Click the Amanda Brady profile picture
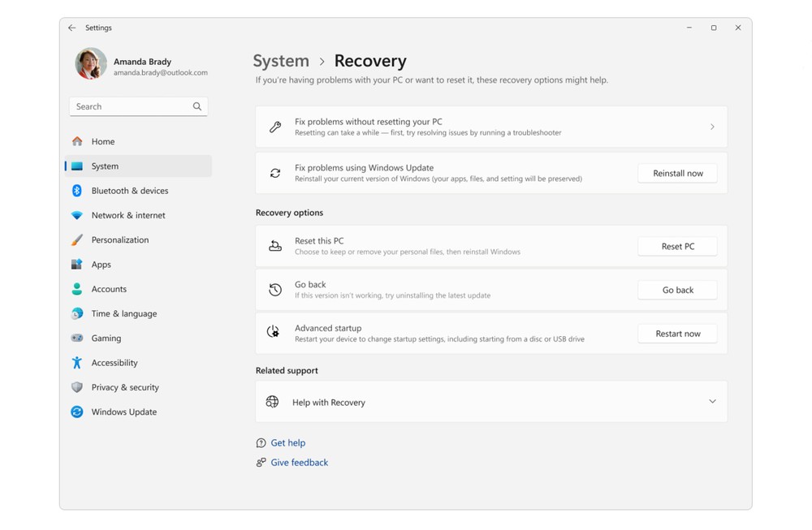 (91, 64)
